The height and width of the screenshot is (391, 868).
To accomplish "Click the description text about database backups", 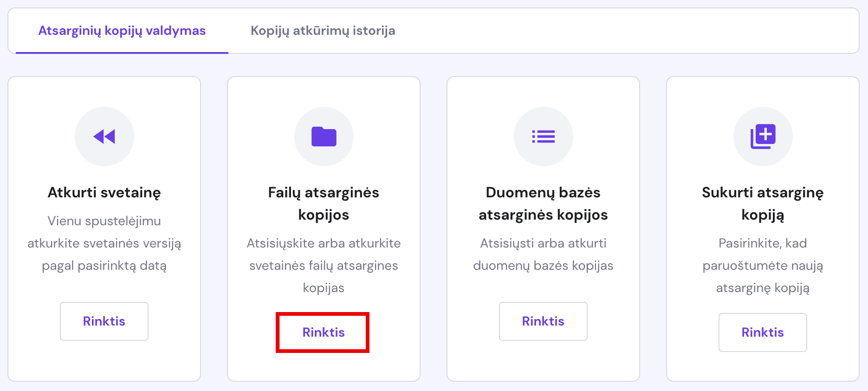I will (x=543, y=254).
